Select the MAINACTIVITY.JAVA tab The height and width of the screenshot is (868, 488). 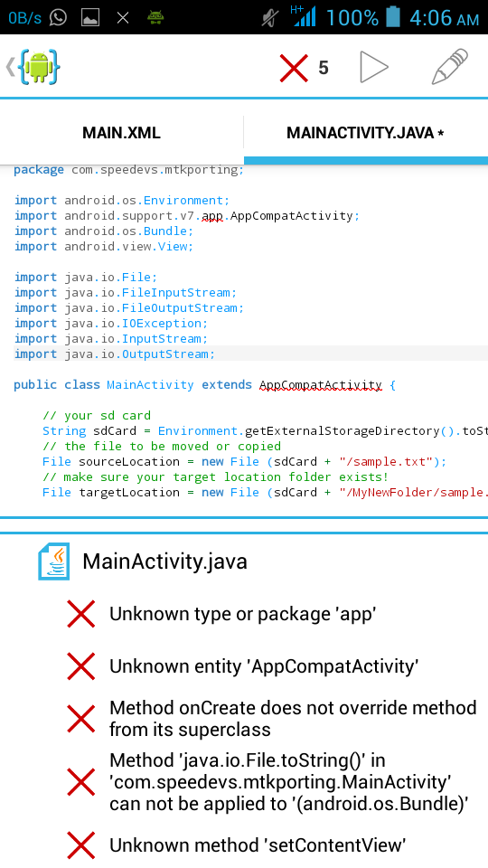pyautogui.click(x=366, y=133)
